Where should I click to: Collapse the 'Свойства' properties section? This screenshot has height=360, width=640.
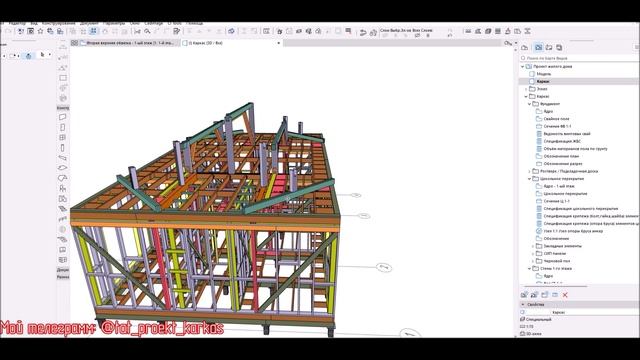pyautogui.click(x=523, y=304)
